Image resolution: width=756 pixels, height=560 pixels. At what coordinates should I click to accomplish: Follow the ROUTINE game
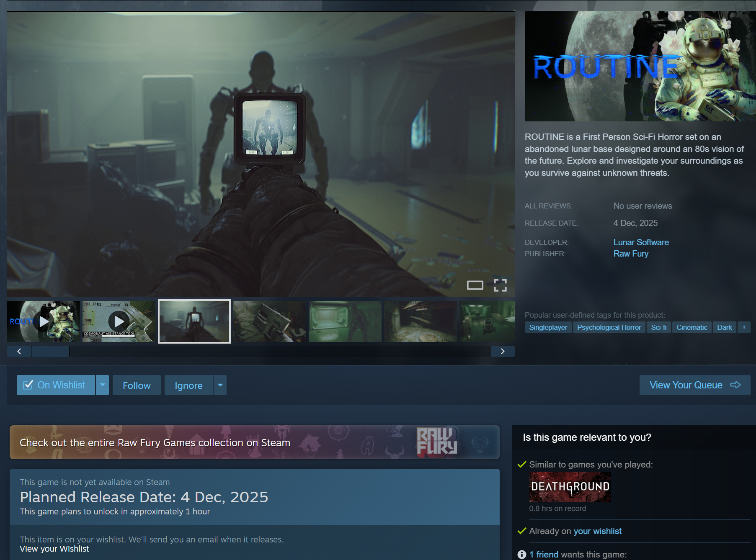point(137,385)
